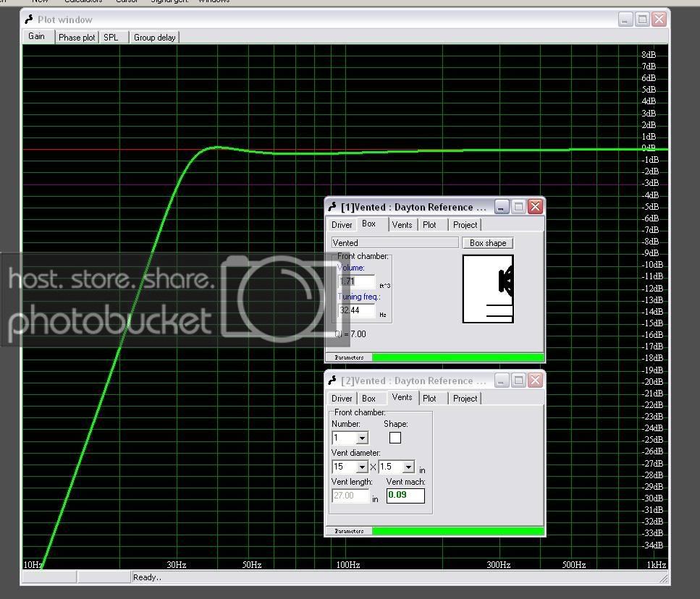The width and height of the screenshot is (700, 599).
Task: Open the vent height dropdown showing 1.5
Action: (x=408, y=467)
